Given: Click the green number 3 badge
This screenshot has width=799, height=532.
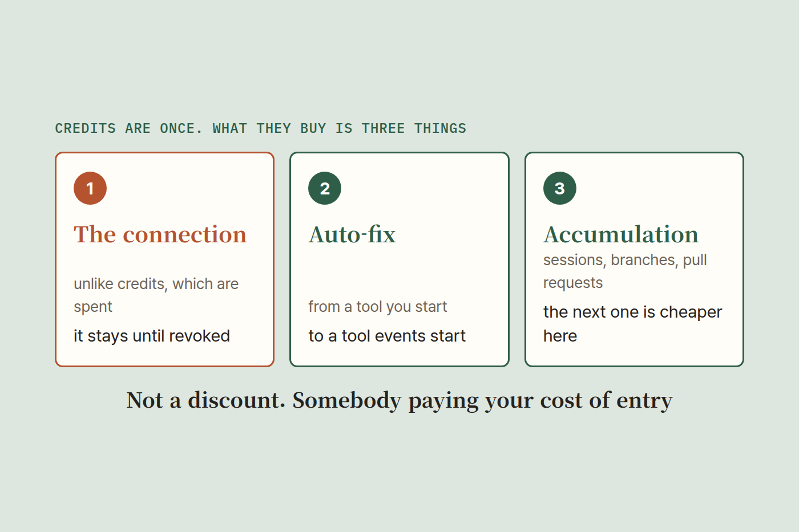Looking at the screenshot, I should pyautogui.click(x=560, y=188).
